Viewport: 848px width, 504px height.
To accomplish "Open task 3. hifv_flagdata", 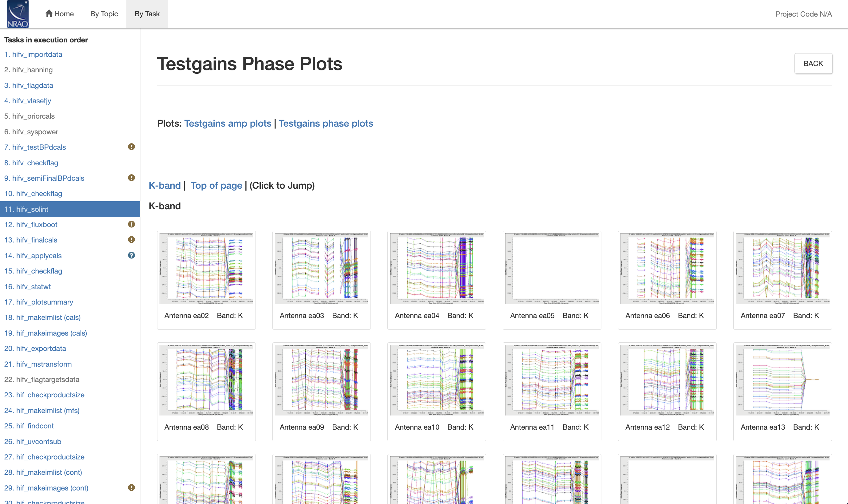I will click(x=29, y=85).
